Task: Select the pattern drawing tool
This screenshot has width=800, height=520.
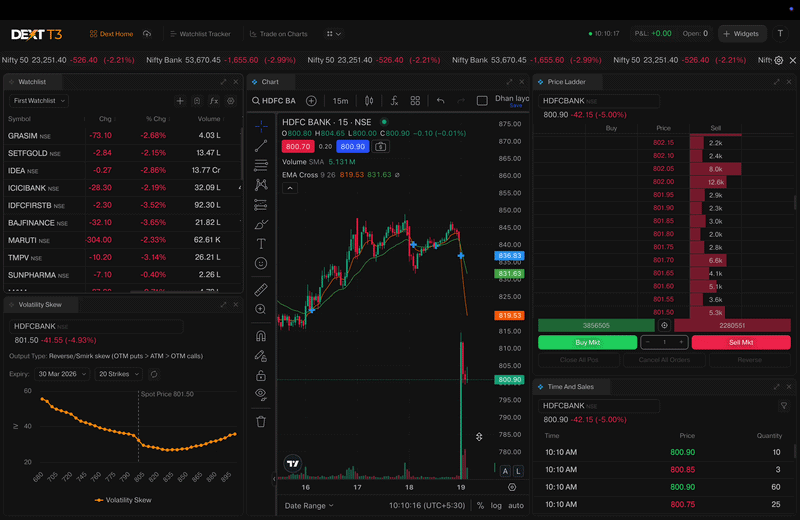Action: pyautogui.click(x=261, y=185)
